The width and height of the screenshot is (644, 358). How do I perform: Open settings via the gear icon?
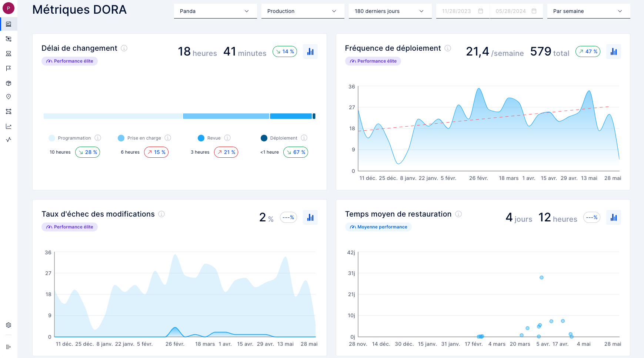9,325
